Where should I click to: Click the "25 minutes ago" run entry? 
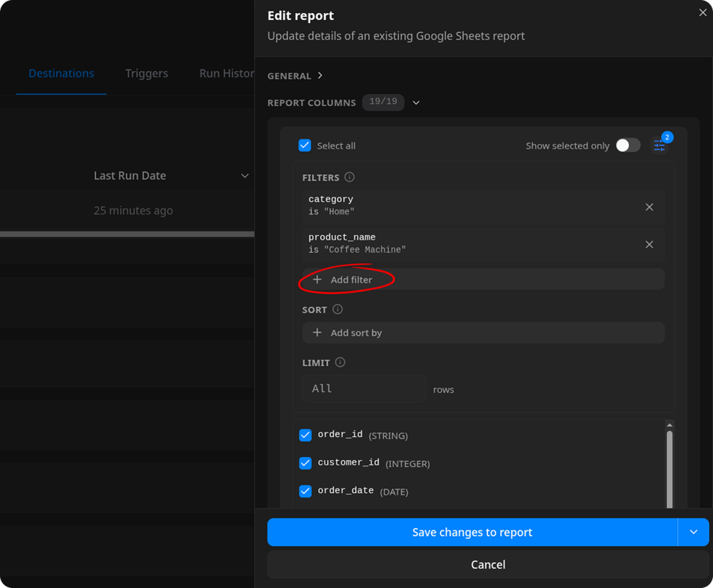click(133, 210)
